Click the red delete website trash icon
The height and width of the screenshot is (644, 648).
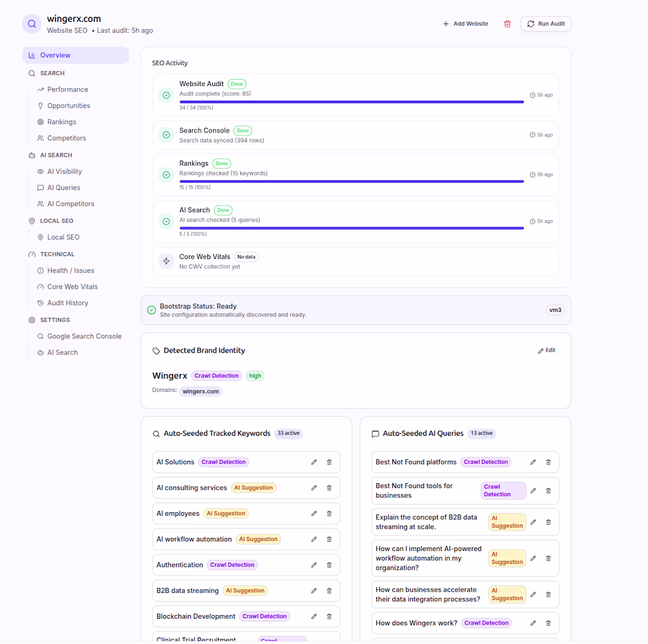507,24
